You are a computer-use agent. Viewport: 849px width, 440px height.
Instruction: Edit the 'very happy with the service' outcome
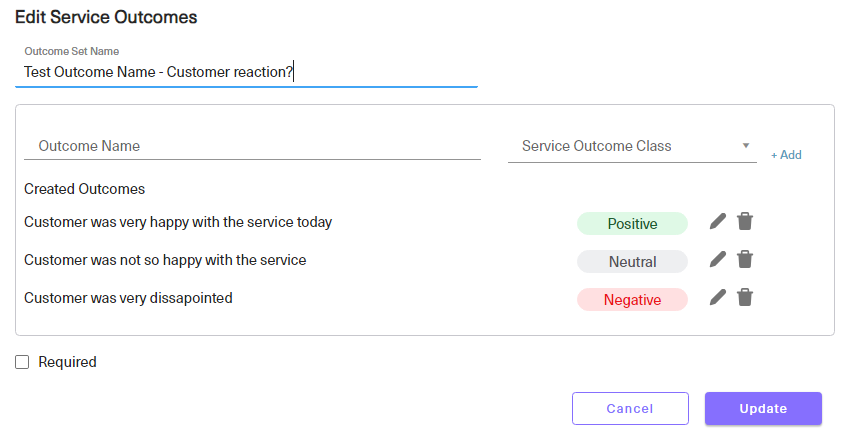click(717, 221)
